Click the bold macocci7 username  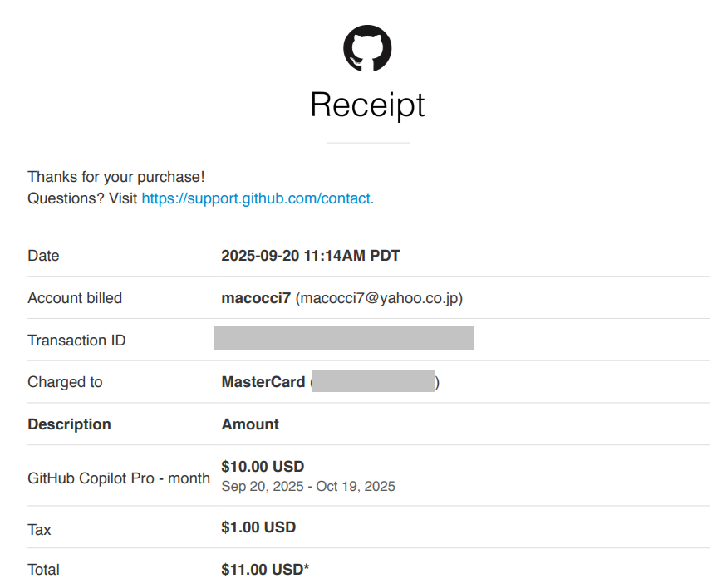(x=256, y=297)
